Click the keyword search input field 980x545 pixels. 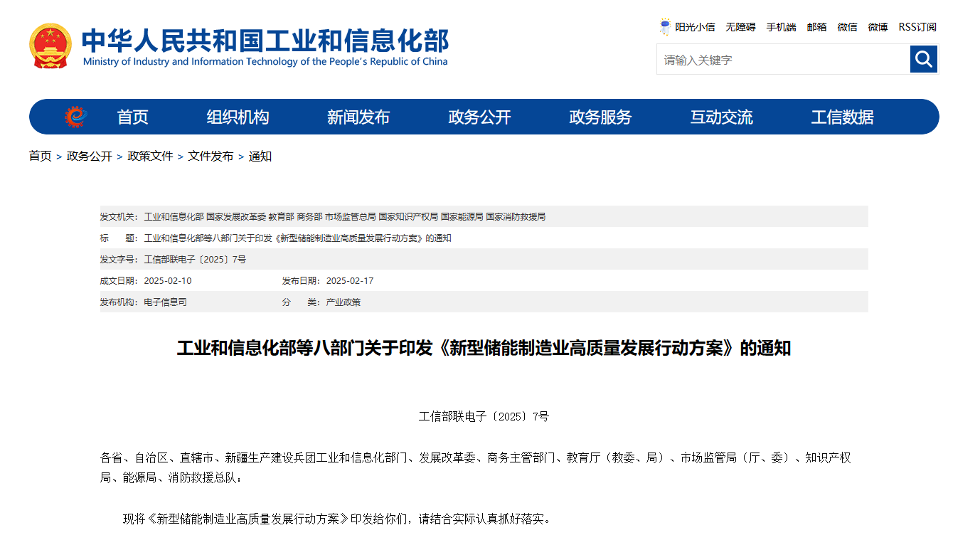point(782,60)
